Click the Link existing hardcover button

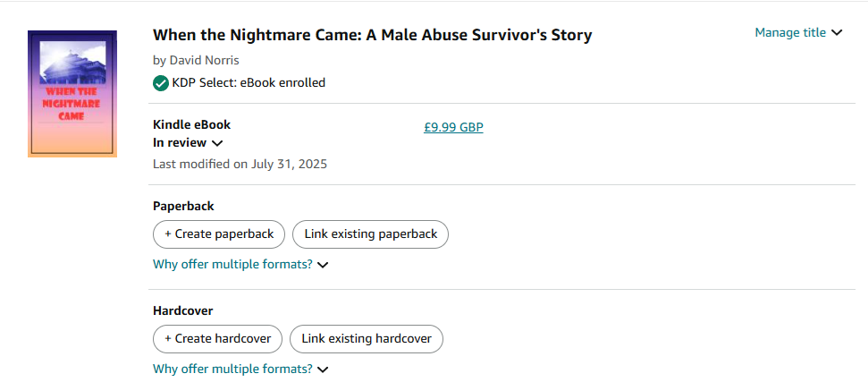point(367,339)
